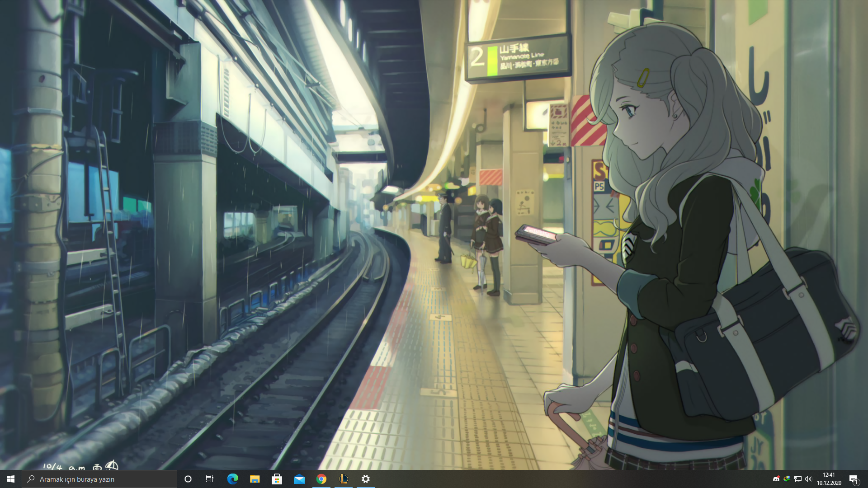Switch to the Settings window in the taskbar
This screenshot has width=868, height=488.
[365, 479]
